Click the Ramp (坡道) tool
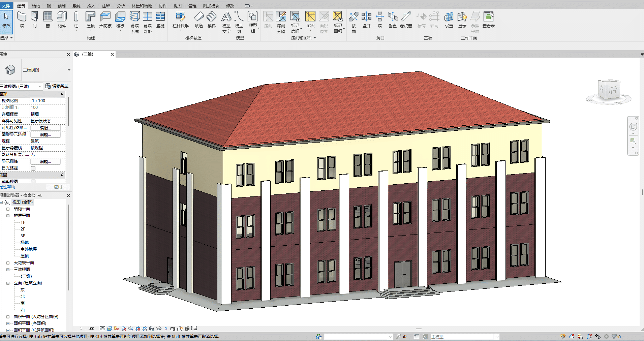This screenshot has height=341, width=644. 198,17
